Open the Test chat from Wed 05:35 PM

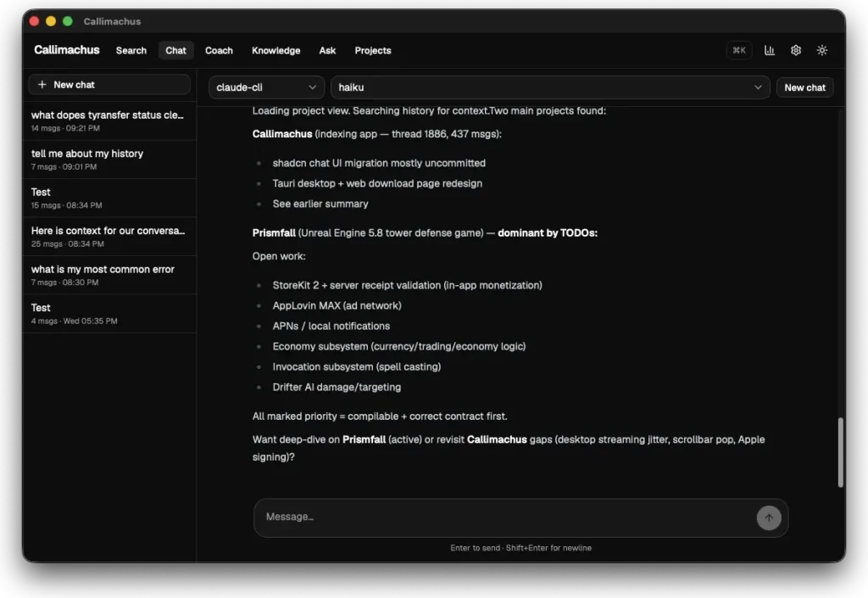pyautogui.click(x=109, y=313)
